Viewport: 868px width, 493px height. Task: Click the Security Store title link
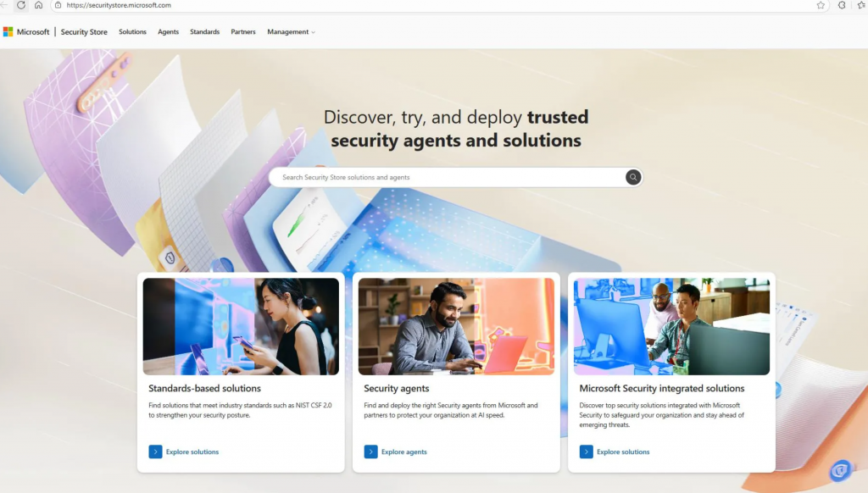click(84, 32)
